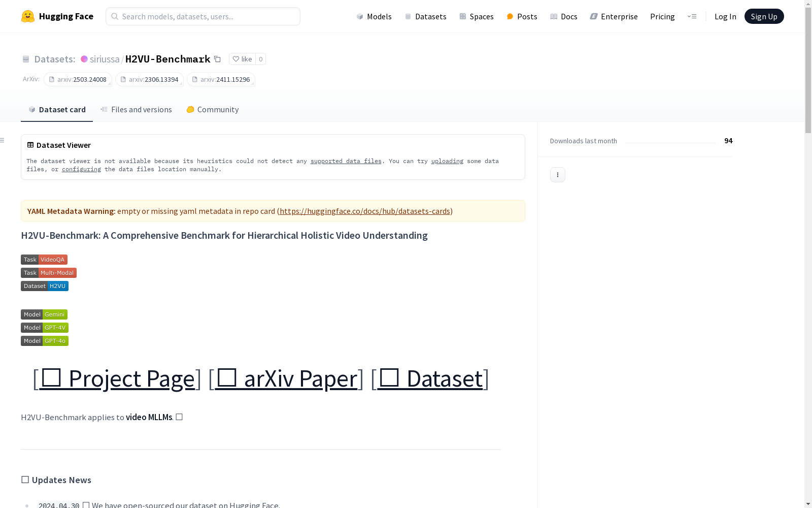Image resolution: width=812 pixels, height=508 pixels.
Task: Click the Datasets breadcrumb label
Action: [x=54, y=59]
